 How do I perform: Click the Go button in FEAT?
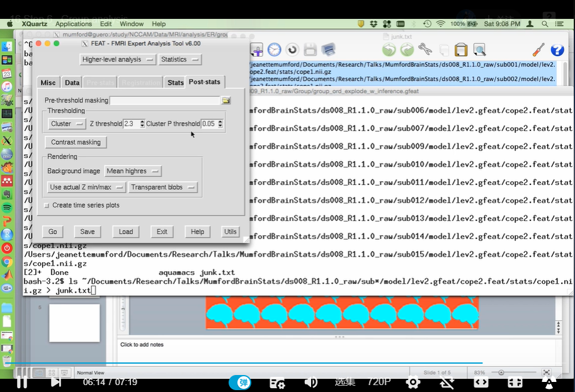click(53, 232)
